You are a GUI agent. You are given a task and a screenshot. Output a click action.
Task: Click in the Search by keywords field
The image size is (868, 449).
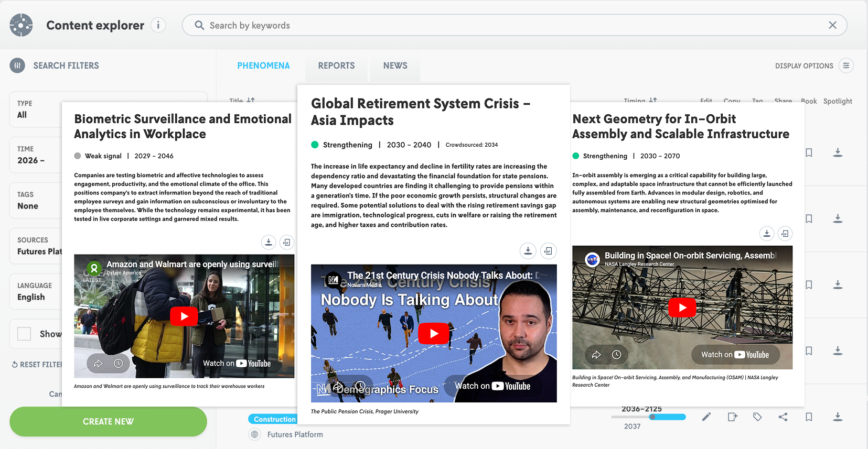514,25
